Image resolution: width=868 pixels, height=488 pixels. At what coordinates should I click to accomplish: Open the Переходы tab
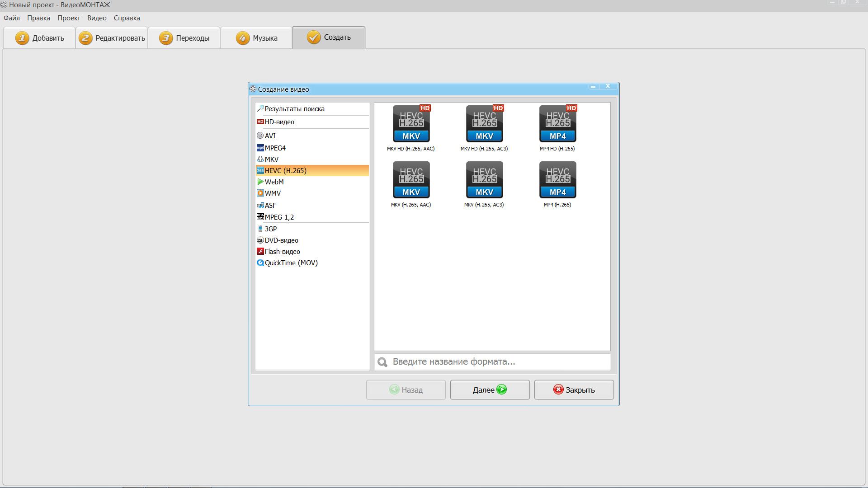coord(184,38)
